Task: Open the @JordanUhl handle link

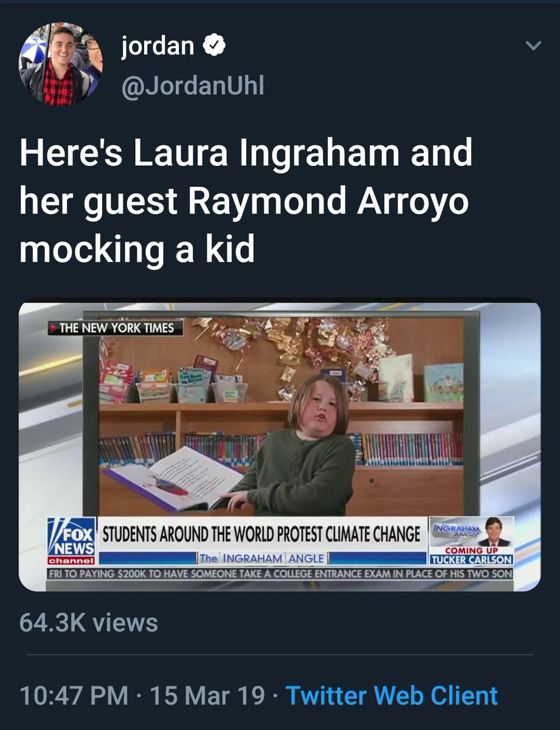Action: 193,86
